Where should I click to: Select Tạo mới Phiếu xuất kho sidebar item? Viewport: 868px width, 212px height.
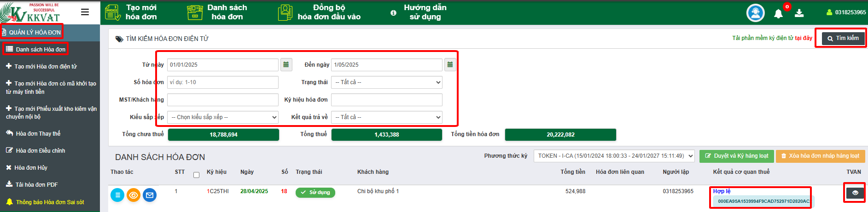click(x=51, y=113)
